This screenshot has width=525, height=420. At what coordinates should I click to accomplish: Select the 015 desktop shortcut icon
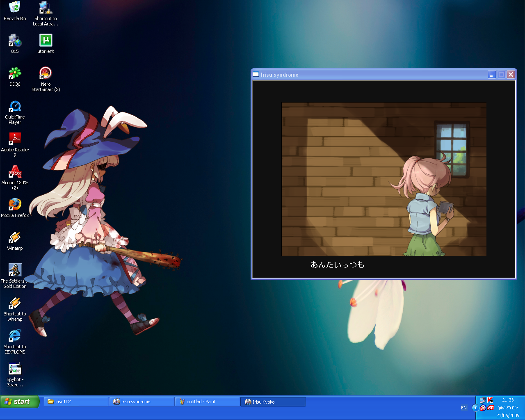[15, 44]
